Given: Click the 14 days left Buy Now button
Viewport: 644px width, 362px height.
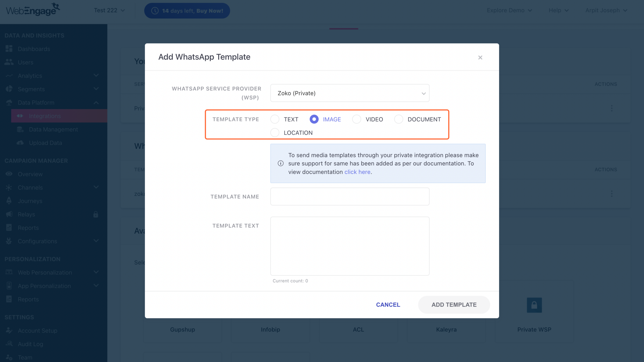Looking at the screenshot, I should pyautogui.click(x=187, y=11).
